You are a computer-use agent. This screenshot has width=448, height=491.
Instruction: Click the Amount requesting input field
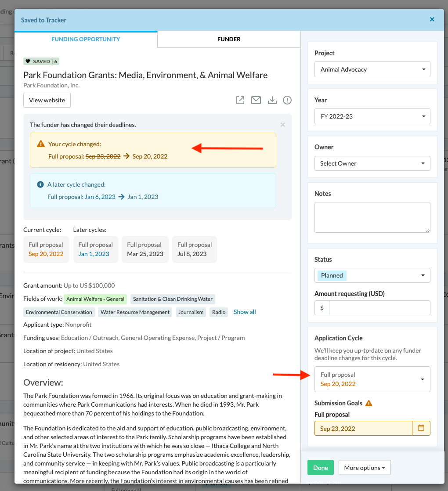coord(379,308)
